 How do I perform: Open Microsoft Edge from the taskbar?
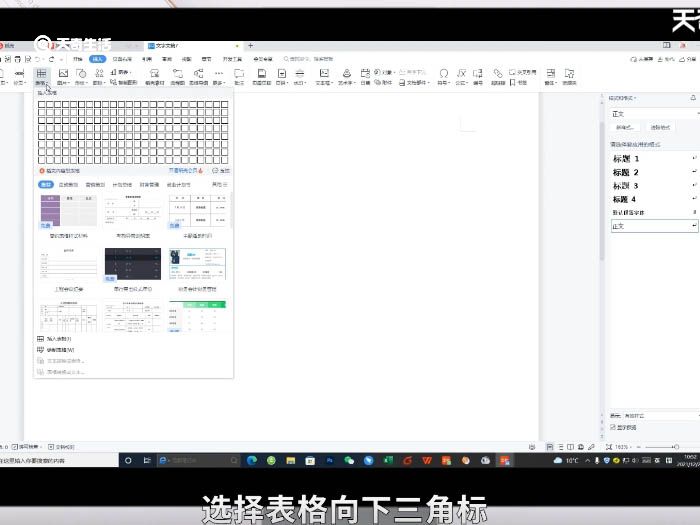[252, 460]
